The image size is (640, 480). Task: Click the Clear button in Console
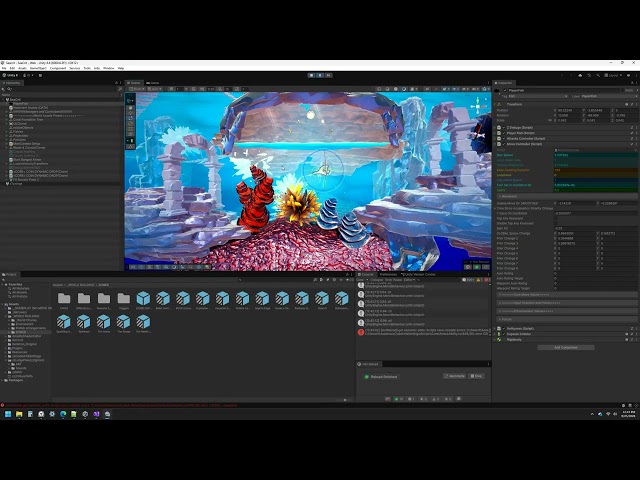360,280
